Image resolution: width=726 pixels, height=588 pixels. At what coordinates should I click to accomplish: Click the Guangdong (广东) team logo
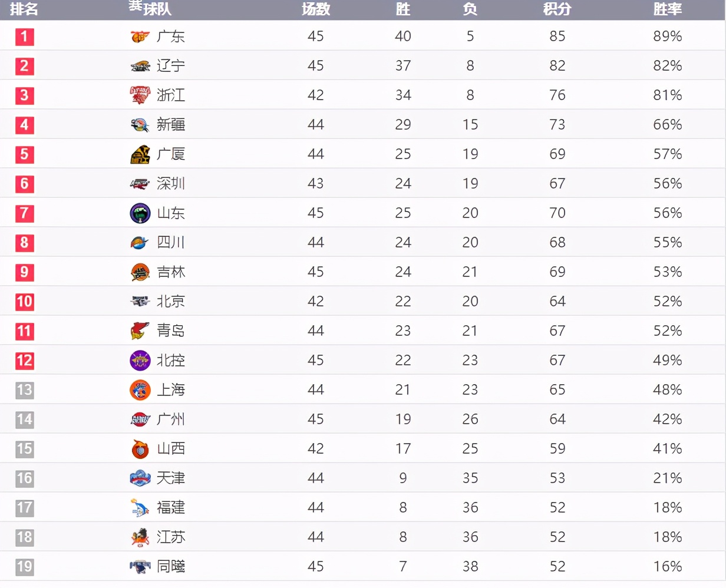tap(140, 37)
